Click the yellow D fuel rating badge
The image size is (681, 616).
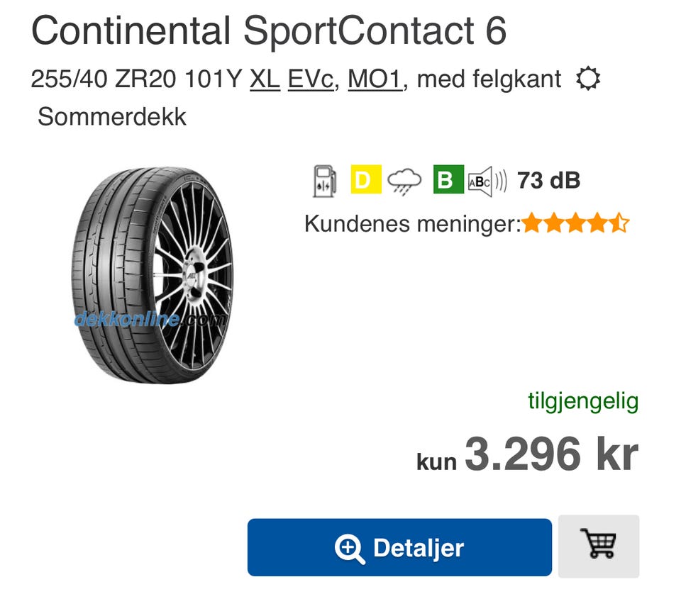point(366,180)
